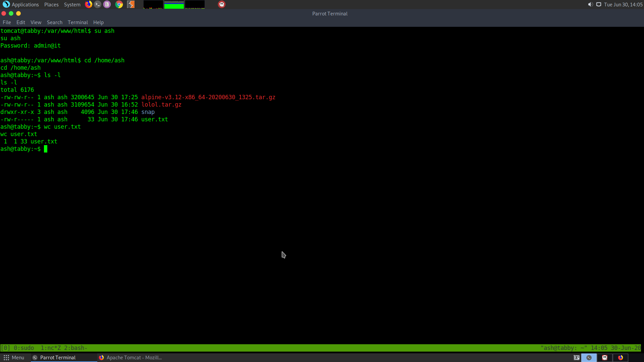Open the Search menu in menu bar

coord(54,22)
